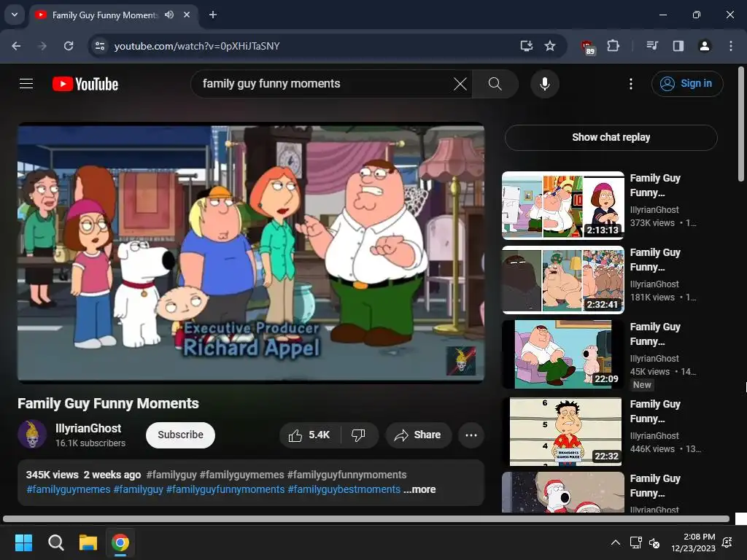Click Chrome icon in taskbar
The height and width of the screenshot is (560, 747).
coord(120,542)
